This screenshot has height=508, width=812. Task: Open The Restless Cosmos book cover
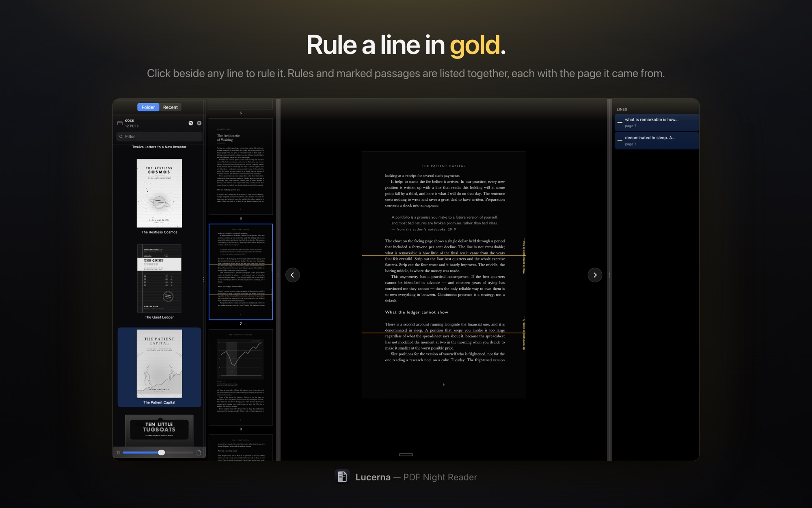[159, 193]
